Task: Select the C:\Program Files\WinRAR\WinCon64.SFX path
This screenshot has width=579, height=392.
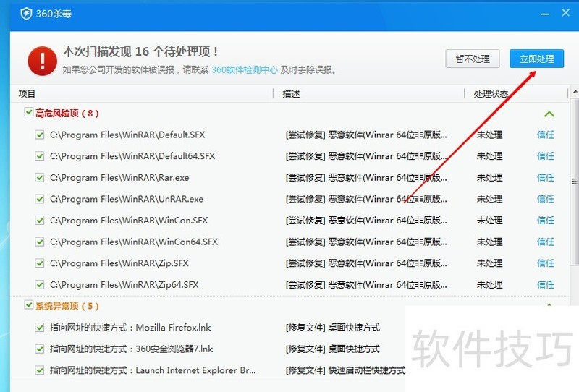Action: (x=134, y=242)
